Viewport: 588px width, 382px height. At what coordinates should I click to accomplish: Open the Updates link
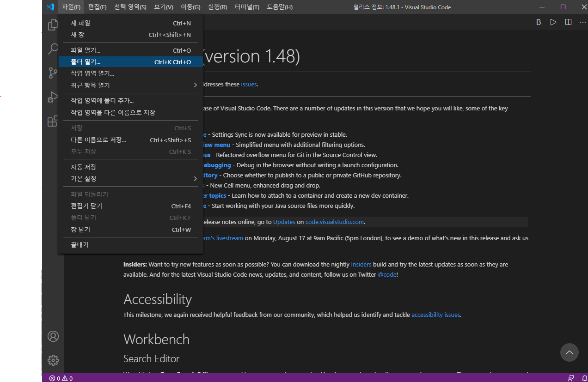284,222
